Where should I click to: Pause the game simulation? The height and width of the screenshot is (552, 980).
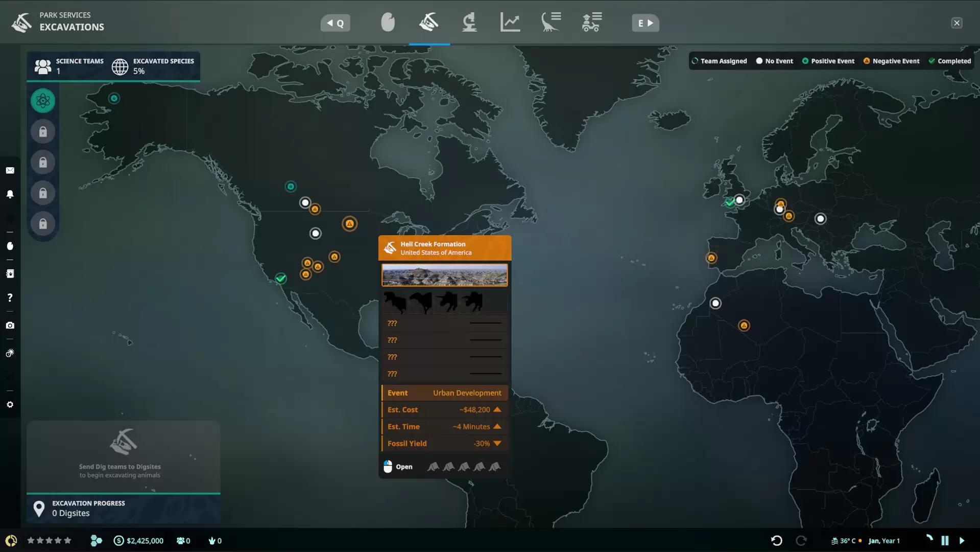[x=945, y=541]
